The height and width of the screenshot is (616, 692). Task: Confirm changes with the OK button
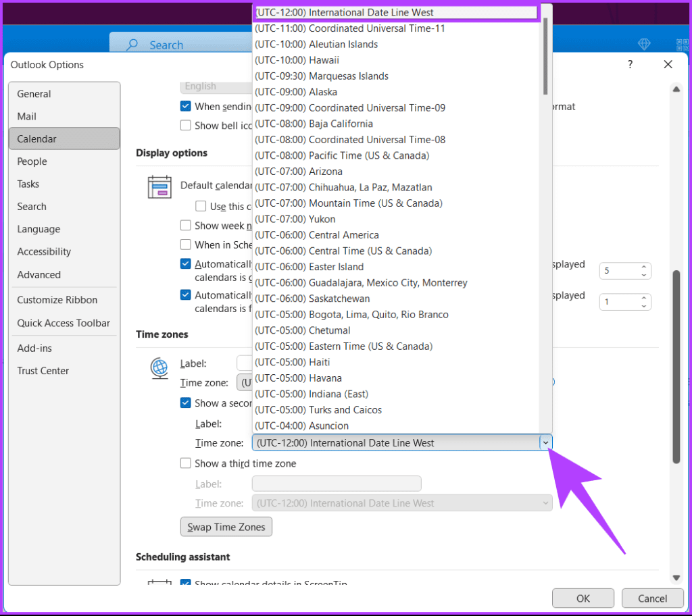[583, 598]
